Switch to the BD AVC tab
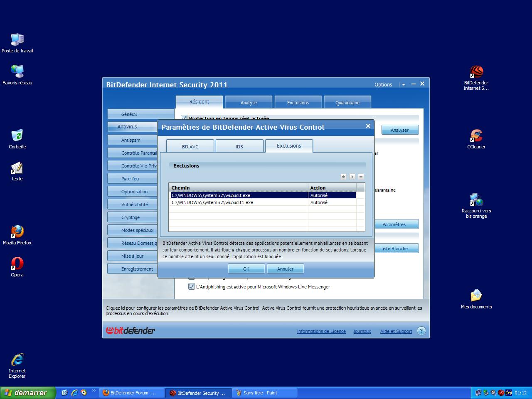The image size is (532, 399). tap(190, 146)
